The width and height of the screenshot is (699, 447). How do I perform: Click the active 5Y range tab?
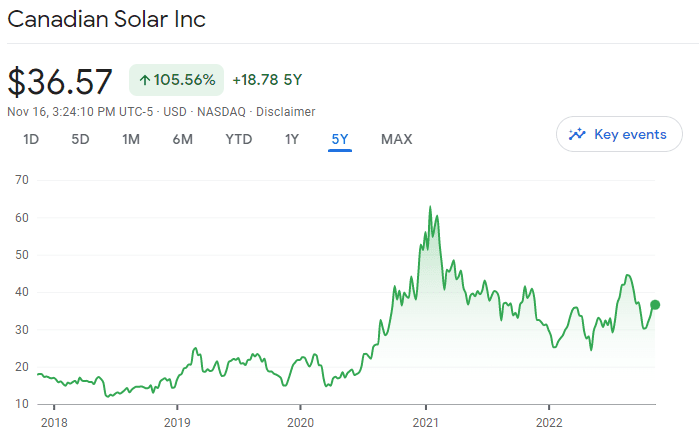(339, 139)
